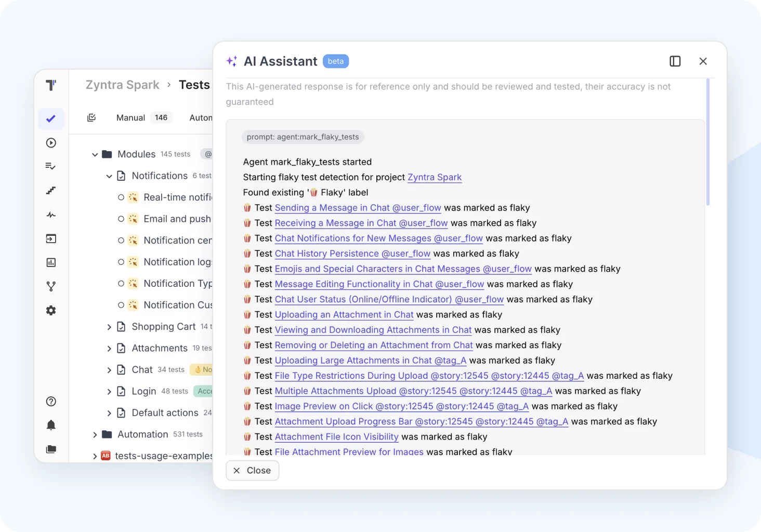Open the reports chart icon in sidebar
This screenshot has width=761, height=532.
click(51, 263)
